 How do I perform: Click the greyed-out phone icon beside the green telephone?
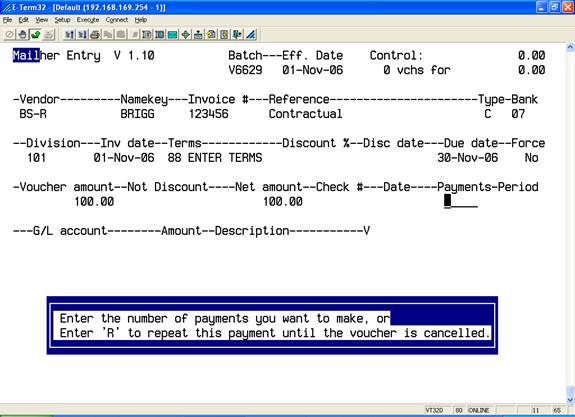pyautogui.click(x=48, y=35)
